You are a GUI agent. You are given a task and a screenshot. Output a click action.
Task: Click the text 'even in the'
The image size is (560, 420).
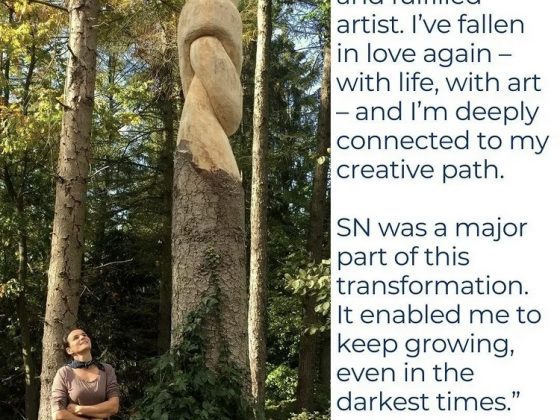405,373
